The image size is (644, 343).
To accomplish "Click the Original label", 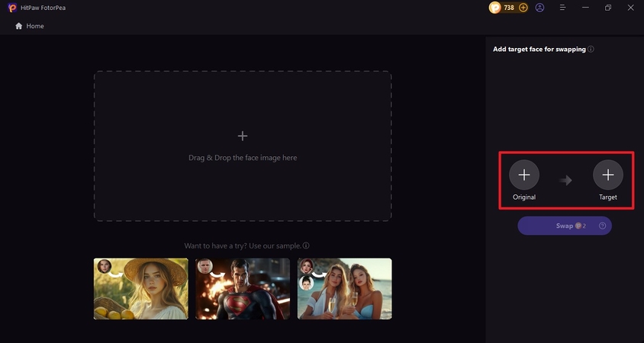I will (524, 197).
